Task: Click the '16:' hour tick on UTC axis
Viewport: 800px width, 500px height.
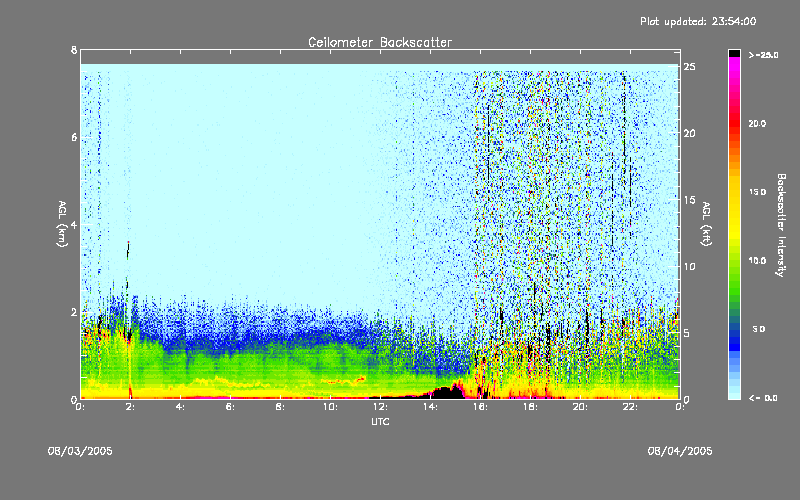Action: 480,407
